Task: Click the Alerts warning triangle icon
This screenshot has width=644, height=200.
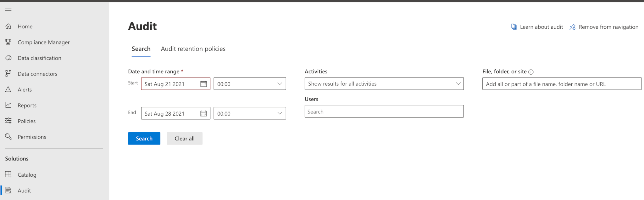Action: [x=8, y=89]
